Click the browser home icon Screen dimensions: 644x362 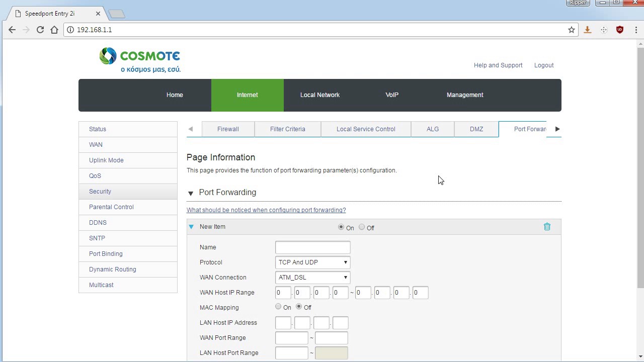pyautogui.click(x=54, y=30)
